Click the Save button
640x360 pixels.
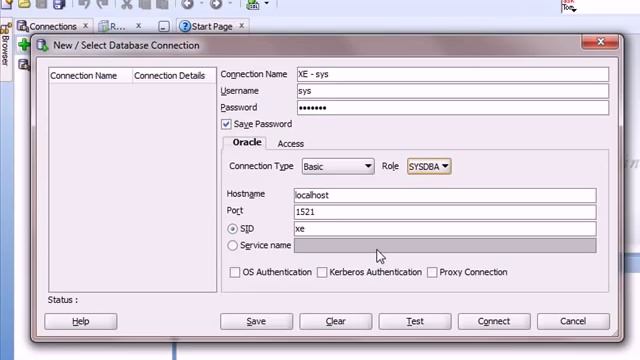coord(256,321)
